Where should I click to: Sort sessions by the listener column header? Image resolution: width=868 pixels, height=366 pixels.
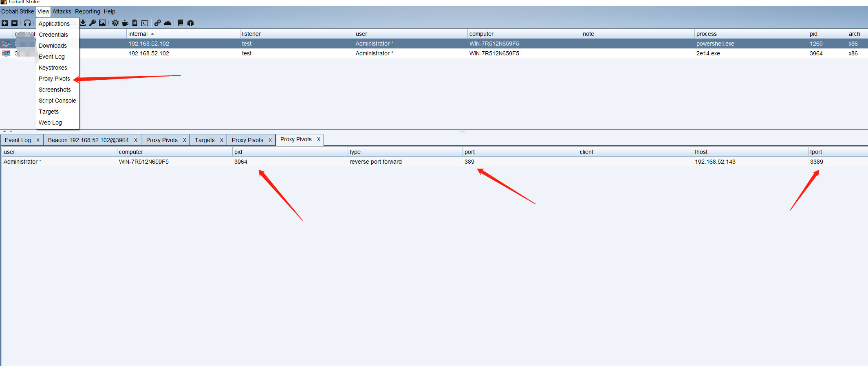pyautogui.click(x=297, y=34)
